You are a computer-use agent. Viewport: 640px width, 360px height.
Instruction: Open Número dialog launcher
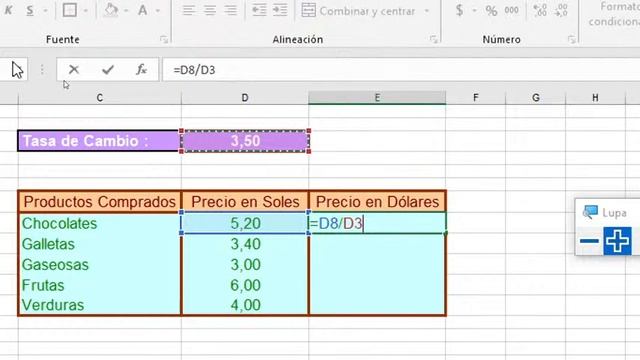(x=571, y=40)
